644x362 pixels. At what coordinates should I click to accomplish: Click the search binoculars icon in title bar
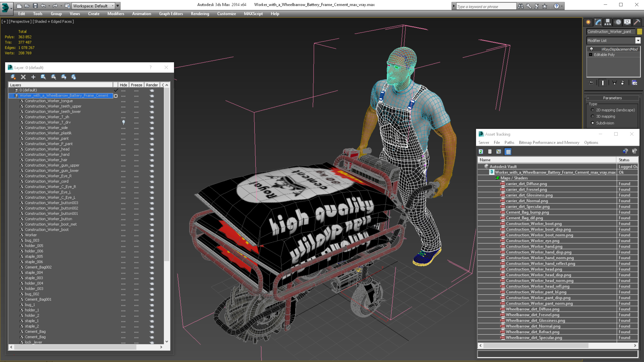click(x=521, y=6)
